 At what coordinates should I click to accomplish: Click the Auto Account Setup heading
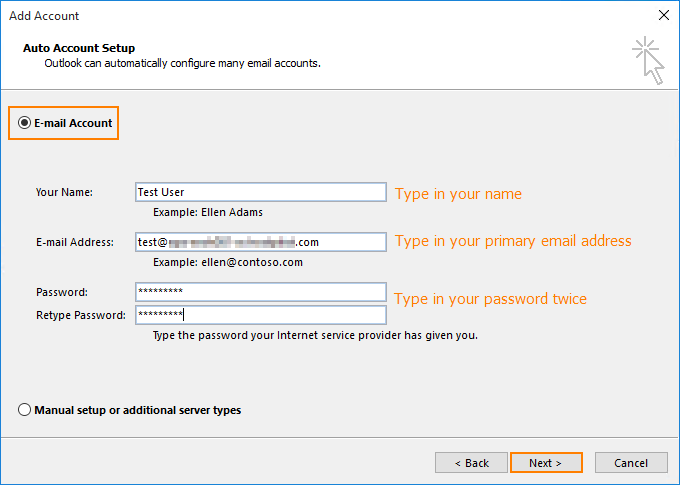[78, 48]
